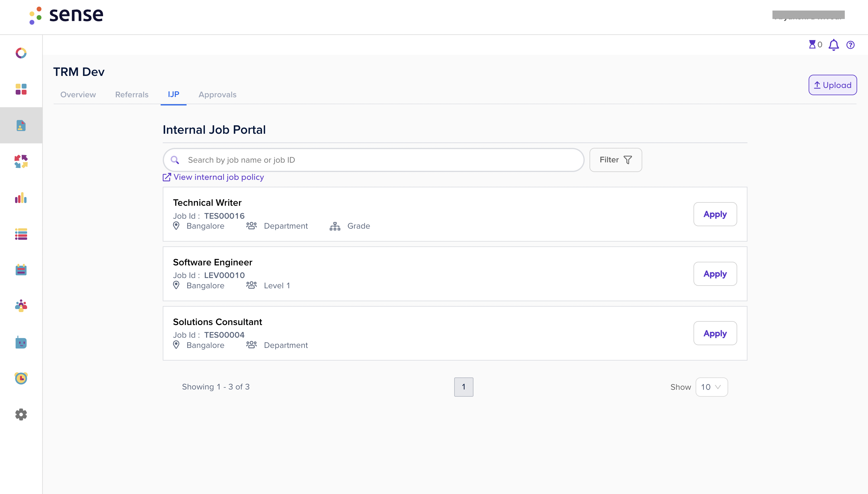
Task: Click the Showing 1 - 3 of 3 text
Action: coord(215,387)
